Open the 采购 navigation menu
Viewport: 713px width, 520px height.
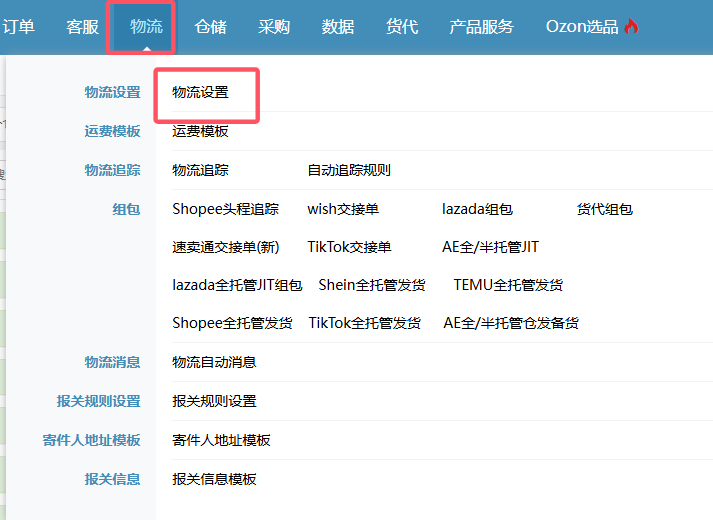pos(274,26)
